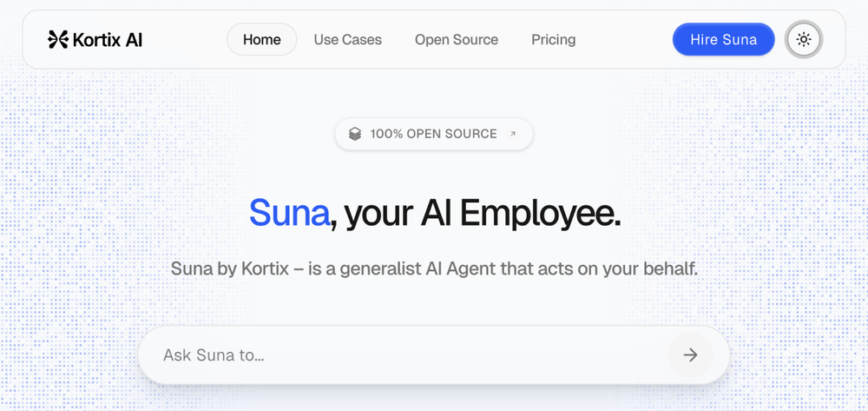Go to the Use Cases page
This screenshot has height=411, width=868.
(348, 40)
